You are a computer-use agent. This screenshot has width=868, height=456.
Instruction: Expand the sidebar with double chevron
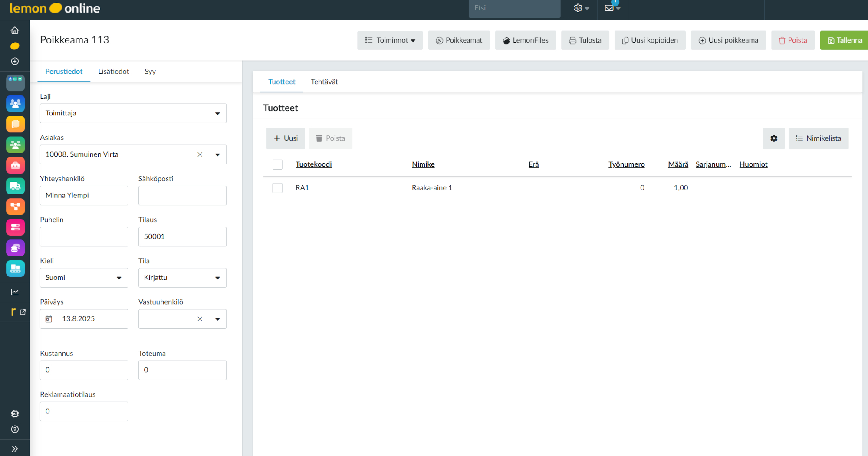coord(15,449)
